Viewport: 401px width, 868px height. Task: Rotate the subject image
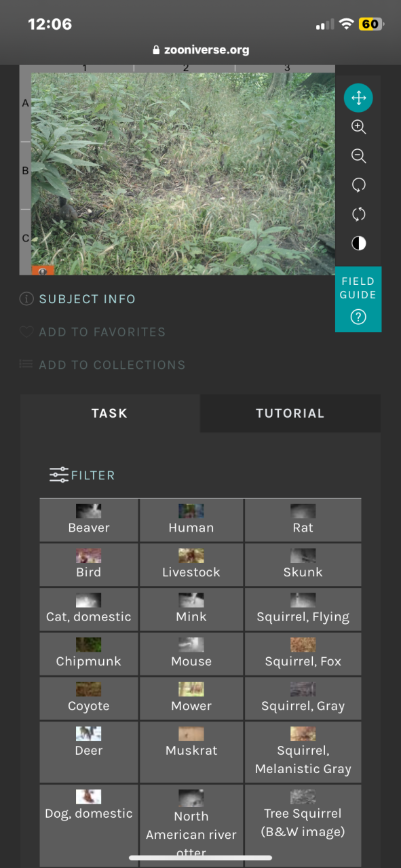[x=358, y=185]
